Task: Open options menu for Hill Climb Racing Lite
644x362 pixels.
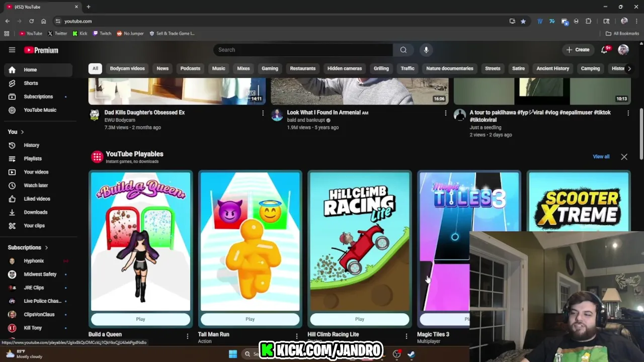Action: pyautogui.click(x=407, y=336)
